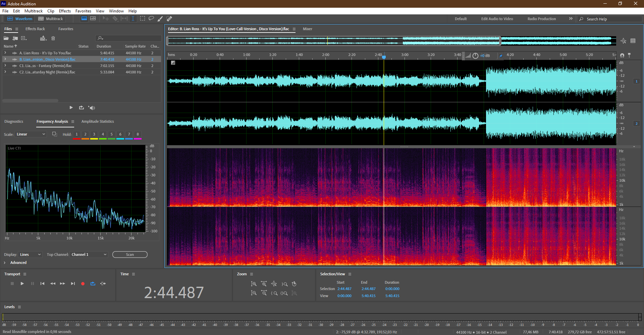Open workspace overflow double-chevron
This screenshot has width=644, height=335.
[571, 19]
